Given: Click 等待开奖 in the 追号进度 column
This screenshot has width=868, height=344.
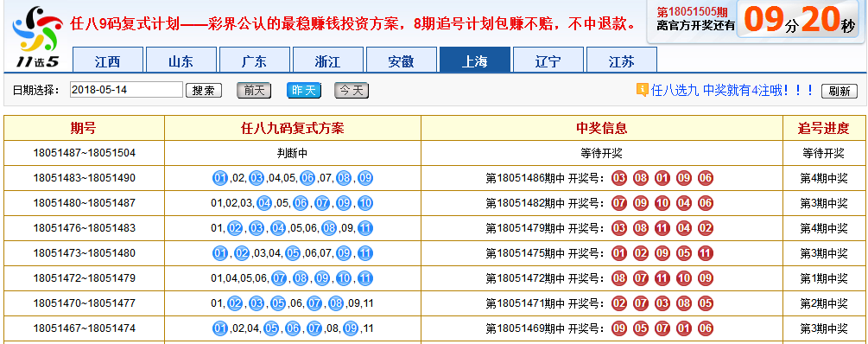Looking at the screenshot, I should pyautogui.click(x=824, y=154).
